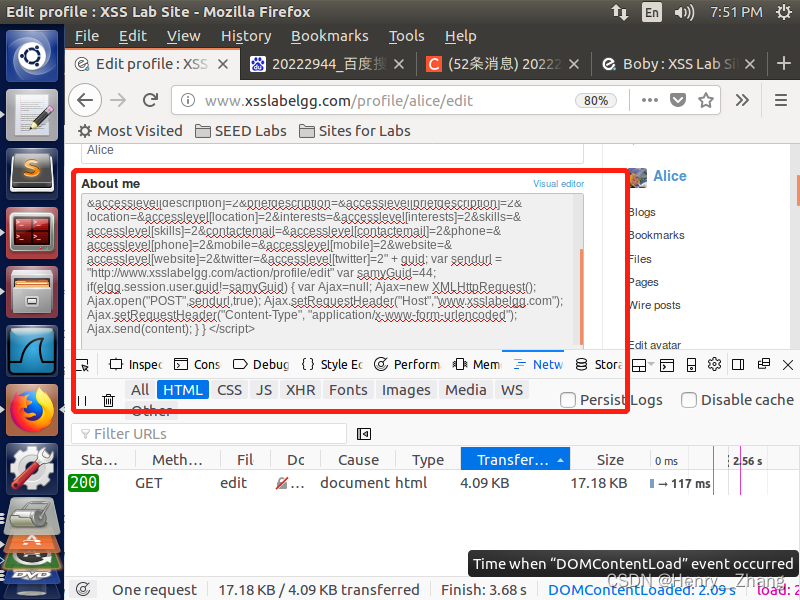The width and height of the screenshot is (800, 600).
Task: Open the Memory devtools panel
Action: coord(477,365)
